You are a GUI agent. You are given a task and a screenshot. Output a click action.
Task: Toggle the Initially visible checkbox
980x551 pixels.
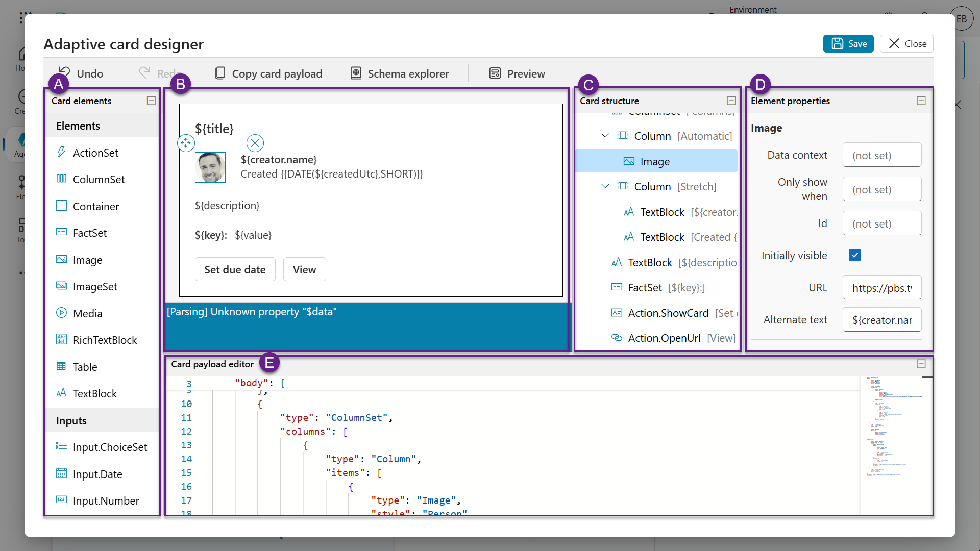tap(855, 255)
